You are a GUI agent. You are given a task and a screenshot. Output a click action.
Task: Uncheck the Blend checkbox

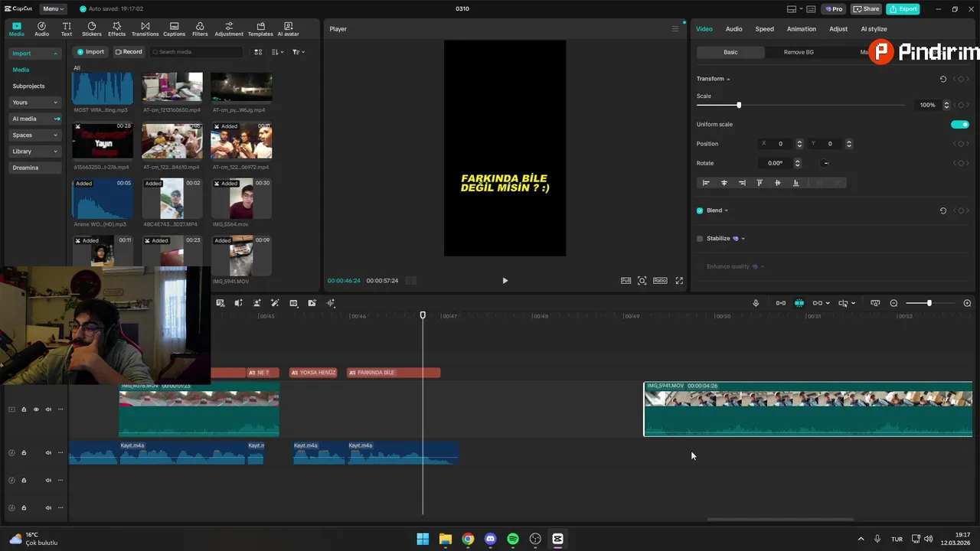tap(700, 210)
